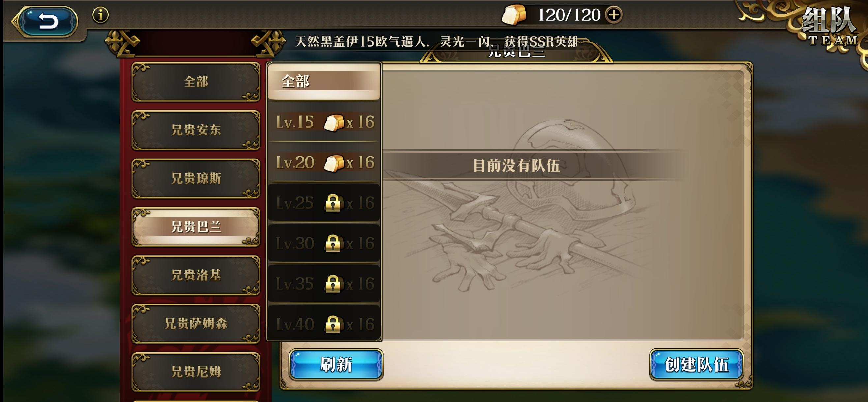
Task: Open the 兄贵尼姆 category
Action: [196, 372]
